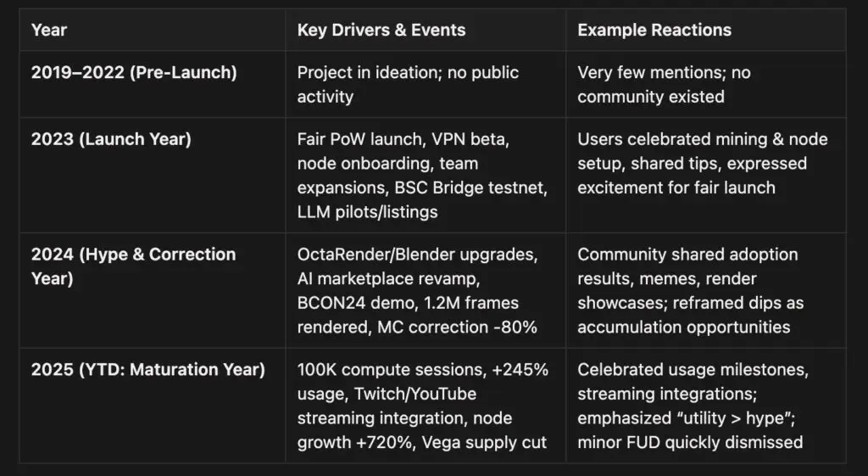Image resolution: width=868 pixels, height=476 pixels.
Task: Select the 2023 (Launch Year) row label
Action: (x=111, y=139)
